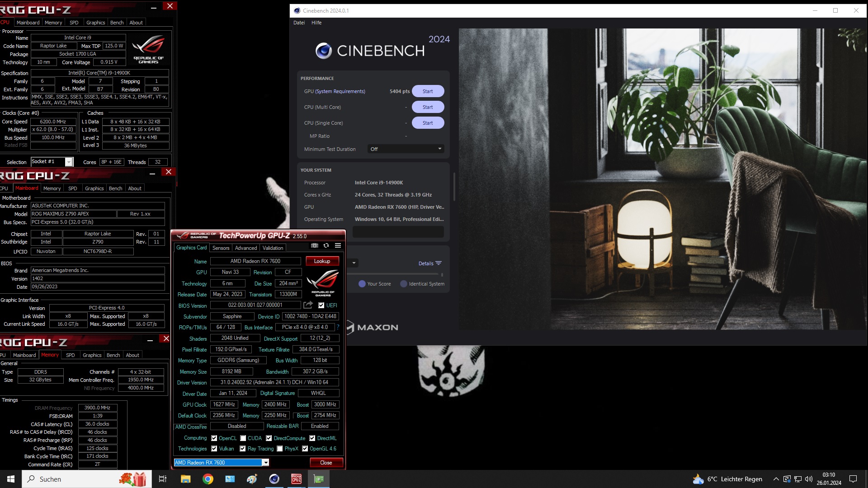Open Minimum Test Duration dropdown
The image size is (868, 488).
(x=406, y=149)
